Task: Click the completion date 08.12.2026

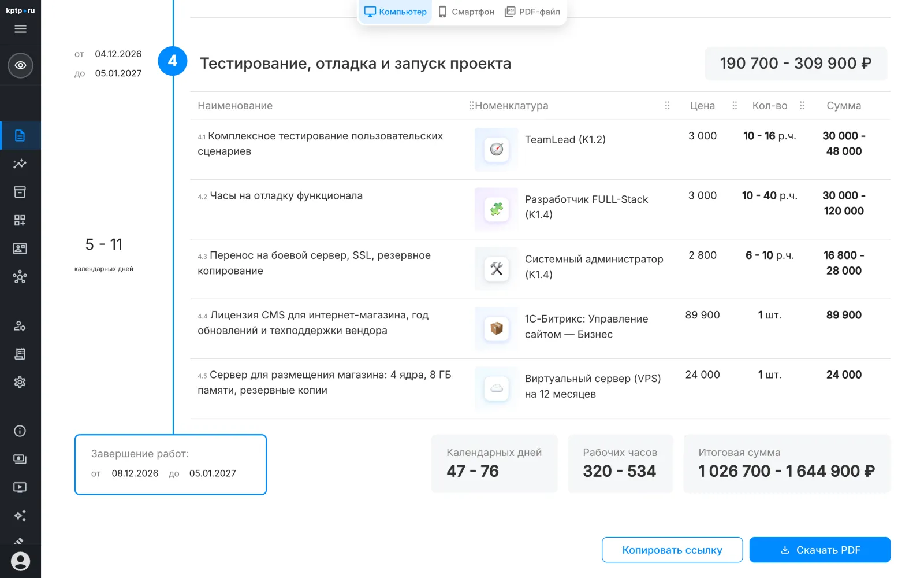Action: tap(135, 473)
